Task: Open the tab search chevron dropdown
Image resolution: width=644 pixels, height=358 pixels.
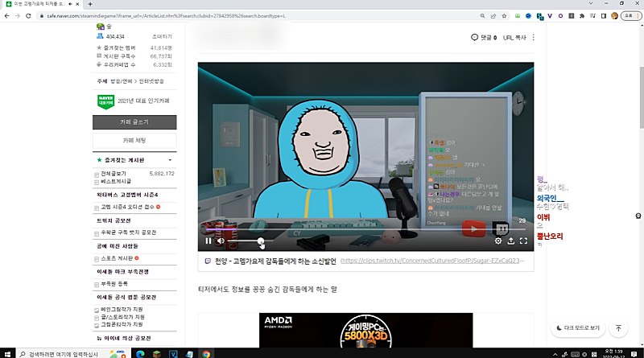Action: 591,3
